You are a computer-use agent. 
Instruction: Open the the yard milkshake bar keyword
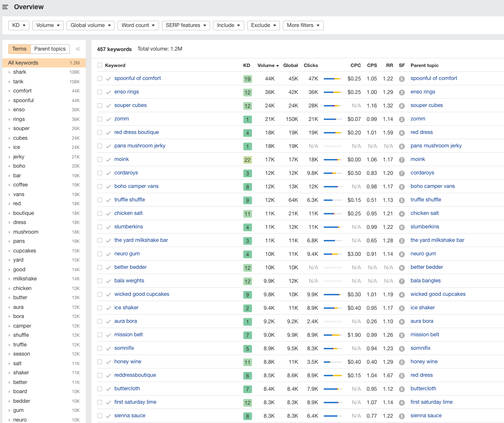tap(141, 240)
